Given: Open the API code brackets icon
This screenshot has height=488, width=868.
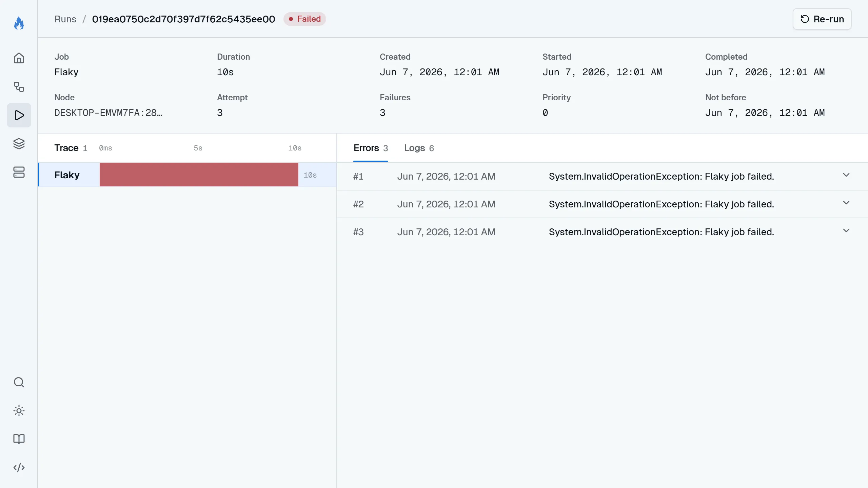Looking at the screenshot, I should point(19,468).
